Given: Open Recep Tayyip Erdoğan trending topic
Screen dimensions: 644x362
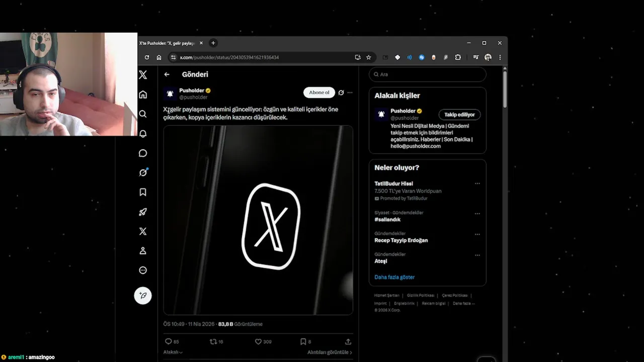Looking at the screenshot, I should 401,240.
